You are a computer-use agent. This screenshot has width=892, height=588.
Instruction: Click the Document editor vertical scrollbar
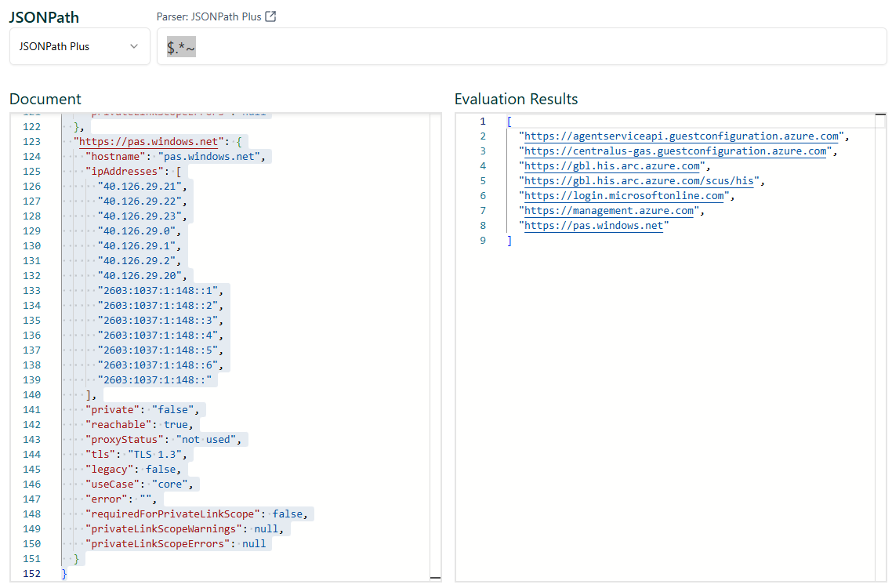(435, 345)
